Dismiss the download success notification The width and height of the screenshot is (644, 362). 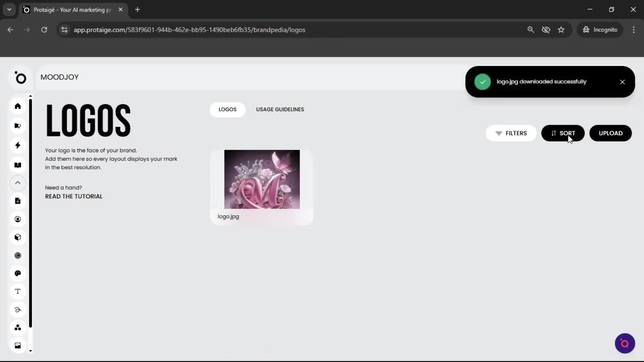[x=622, y=82]
